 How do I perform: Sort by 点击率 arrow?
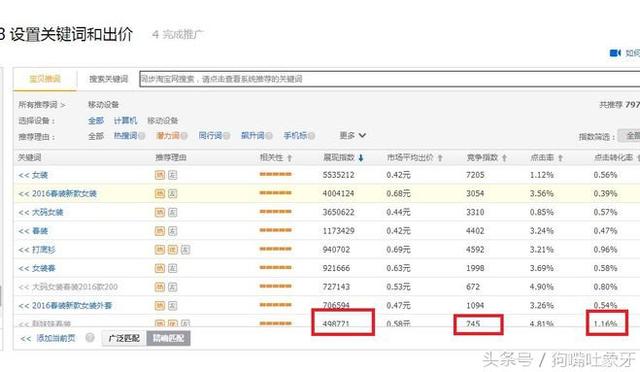tap(560, 158)
